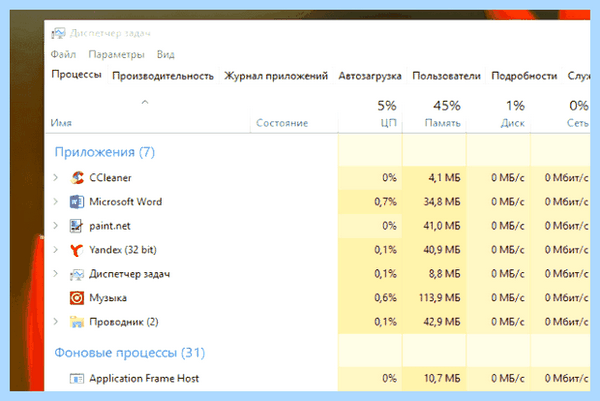Click the 4,1 МБ memory value
600x401 pixels.
click(444, 178)
